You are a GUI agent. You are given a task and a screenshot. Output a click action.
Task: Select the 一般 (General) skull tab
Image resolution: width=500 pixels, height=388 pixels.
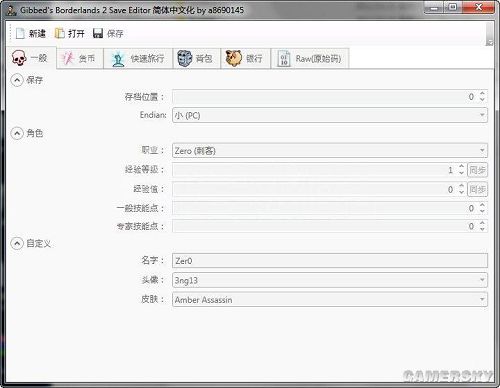click(30, 58)
